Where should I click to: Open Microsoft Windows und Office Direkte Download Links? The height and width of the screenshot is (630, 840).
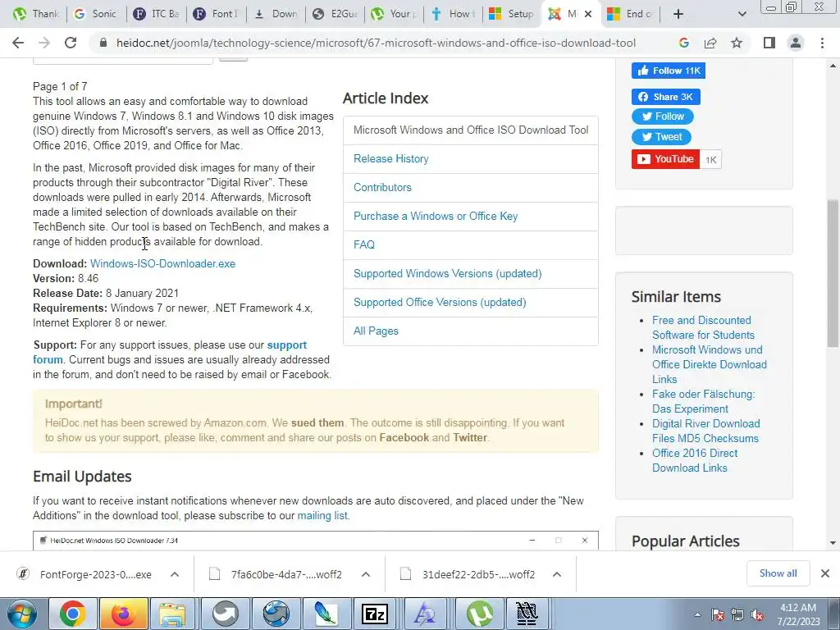pyautogui.click(x=710, y=364)
